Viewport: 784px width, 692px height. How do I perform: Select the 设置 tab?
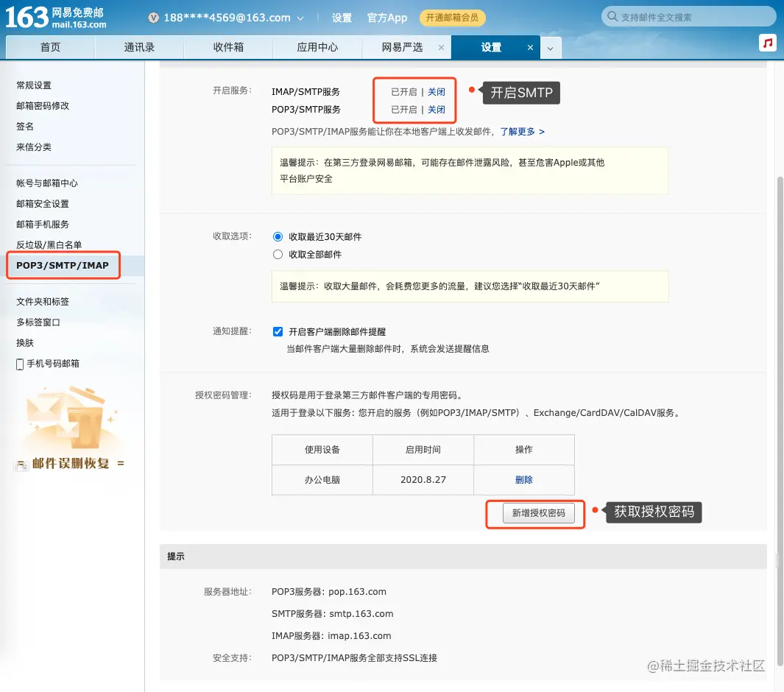pos(491,48)
